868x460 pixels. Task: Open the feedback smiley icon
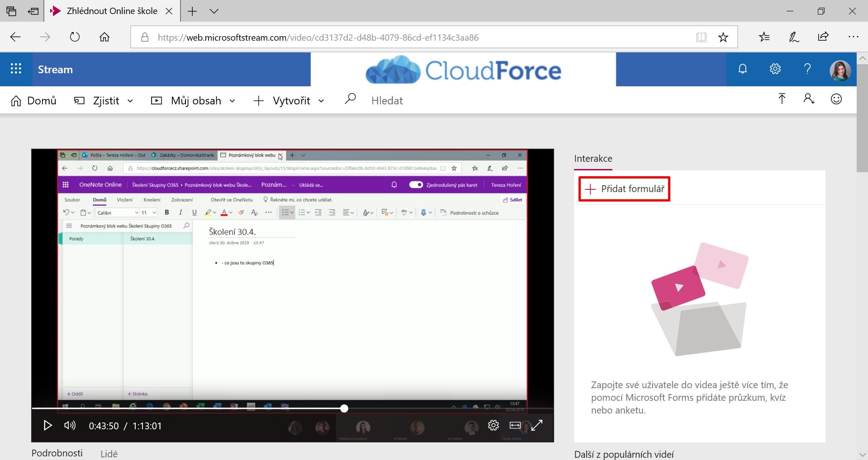point(836,99)
